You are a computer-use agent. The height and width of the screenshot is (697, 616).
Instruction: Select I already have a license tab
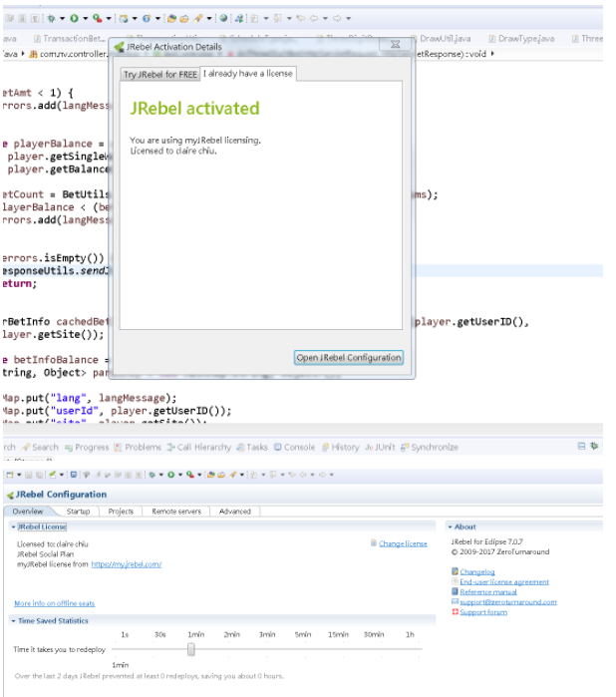(248, 74)
